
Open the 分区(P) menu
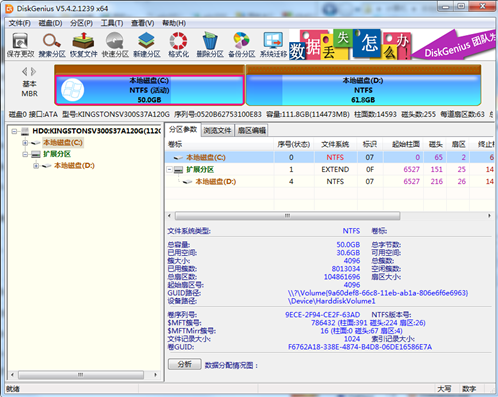81,23
